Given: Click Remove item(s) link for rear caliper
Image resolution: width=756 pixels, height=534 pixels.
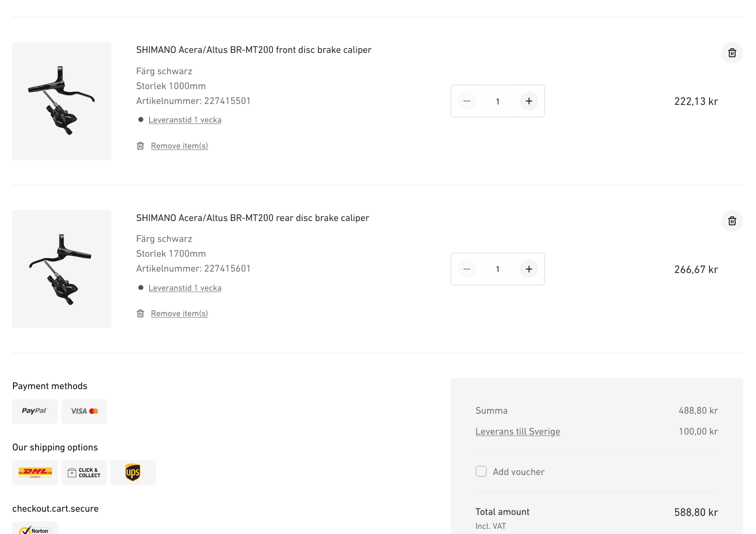Looking at the screenshot, I should click(179, 313).
